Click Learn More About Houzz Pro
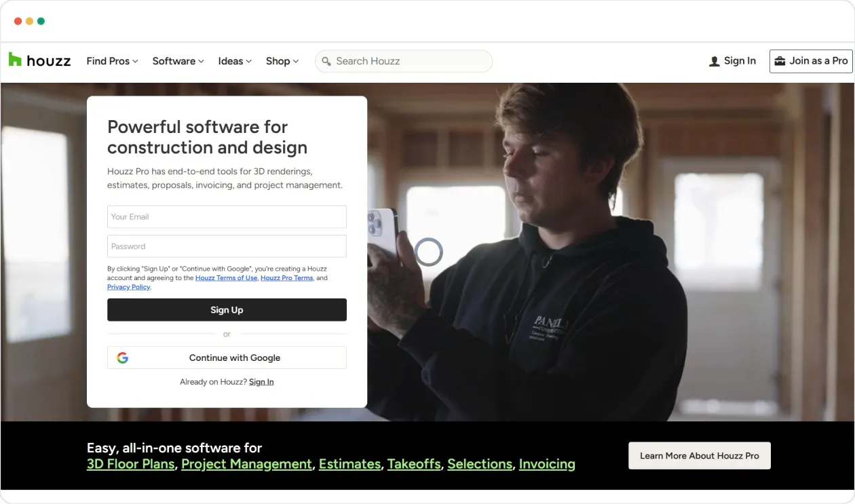The height and width of the screenshot is (504, 855). [x=700, y=456]
